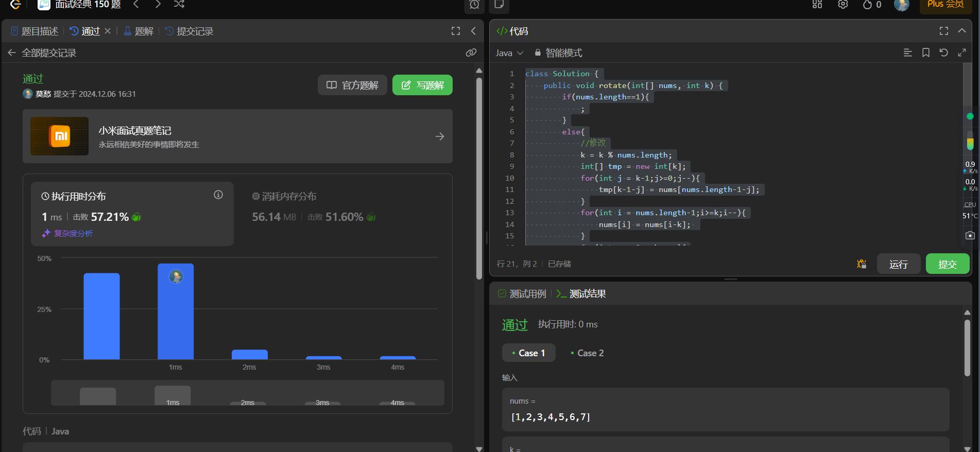Close the 通过 tab
The image size is (980, 452).
(108, 31)
